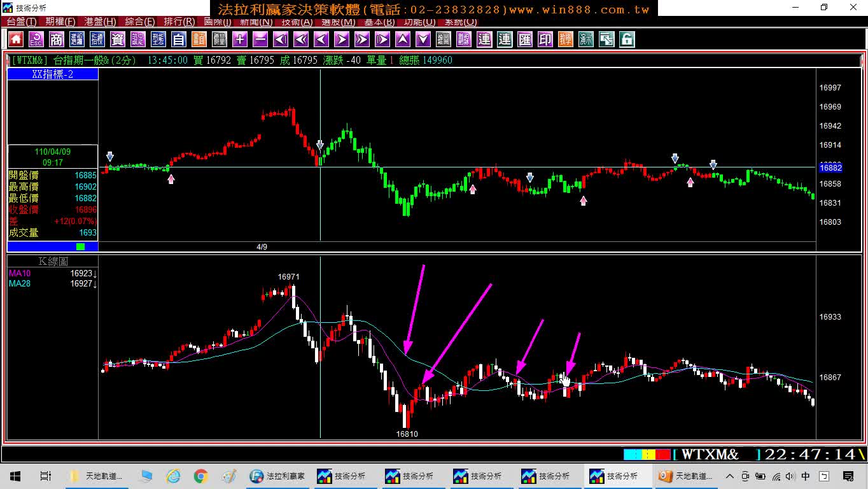The width and height of the screenshot is (868, 489).
Task: Click the MA28 moving average label
Action: [x=20, y=283]
